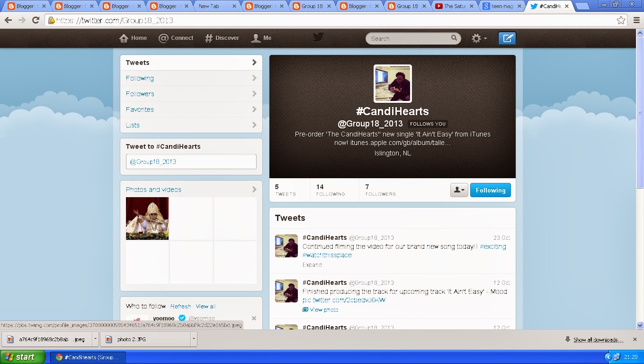Open a new browser tab
Image resolution: width=644 pixels, height=364 pixels.
[x=582, y=6]
